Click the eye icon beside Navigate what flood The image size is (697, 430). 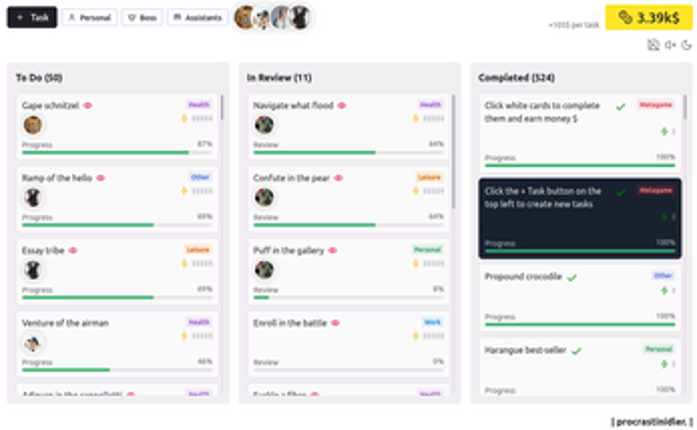341,105
